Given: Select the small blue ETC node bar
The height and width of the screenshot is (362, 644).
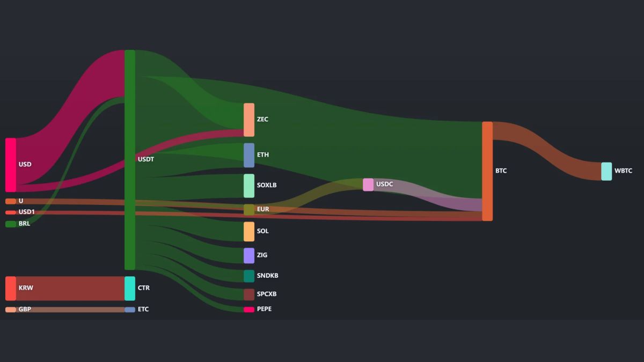Looking at the screenshot, I should (x=130, y=309).
